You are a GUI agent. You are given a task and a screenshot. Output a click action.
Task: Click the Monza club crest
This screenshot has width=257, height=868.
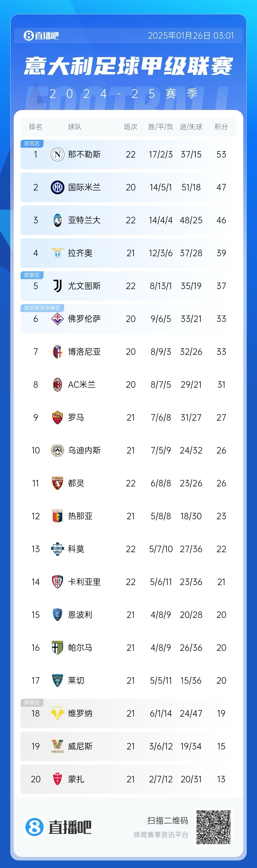57,779
